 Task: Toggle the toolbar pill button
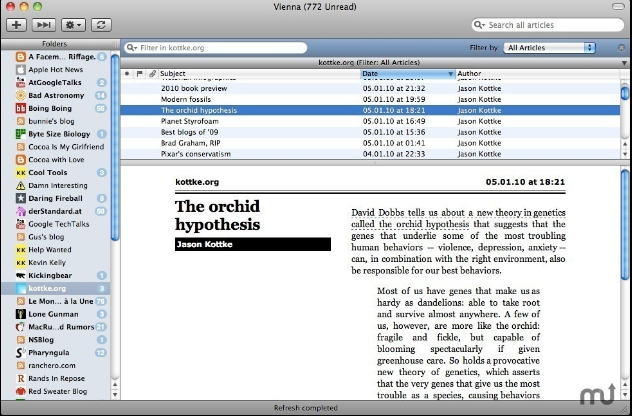(x=618, y=6)
